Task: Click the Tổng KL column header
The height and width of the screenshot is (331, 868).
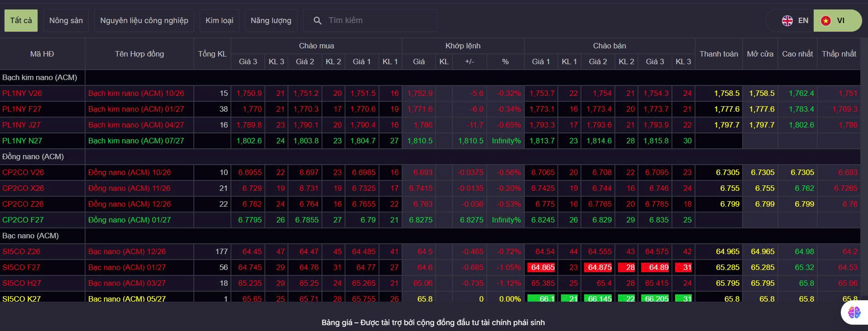Action: click(x=212, y=54)
